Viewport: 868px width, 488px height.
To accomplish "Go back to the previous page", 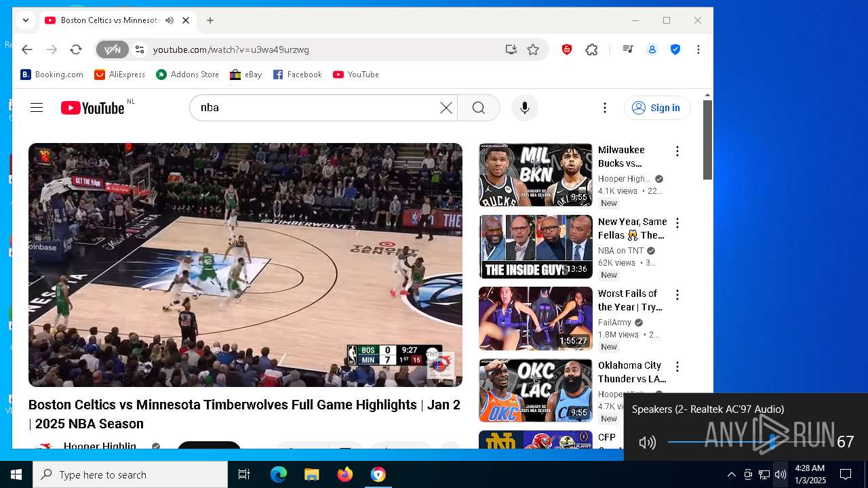I will [26, 49].
